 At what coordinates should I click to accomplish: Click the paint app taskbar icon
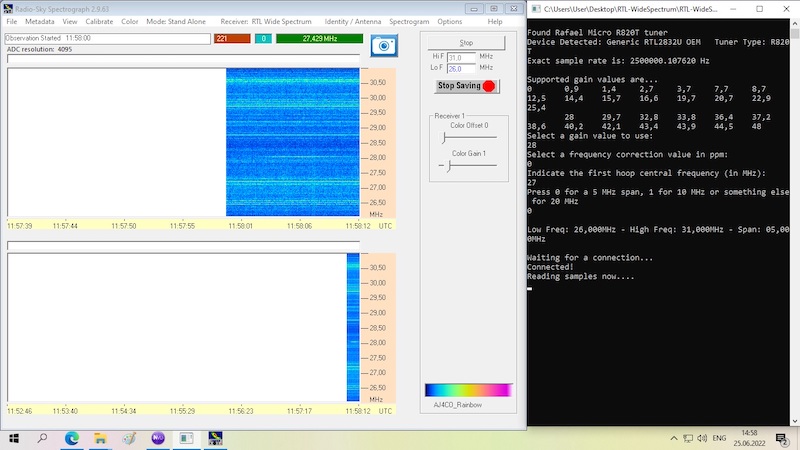tap(129, 438)
